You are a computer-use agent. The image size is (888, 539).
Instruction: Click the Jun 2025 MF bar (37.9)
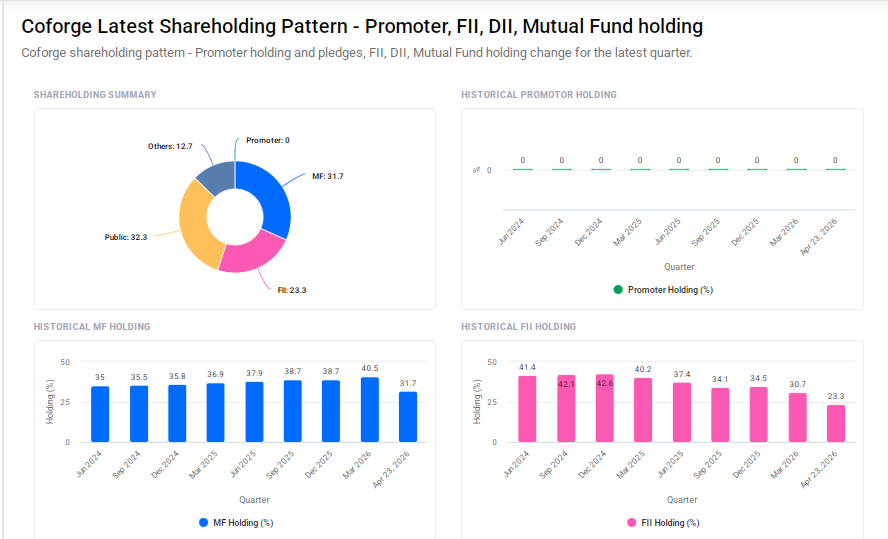(254, 412)
